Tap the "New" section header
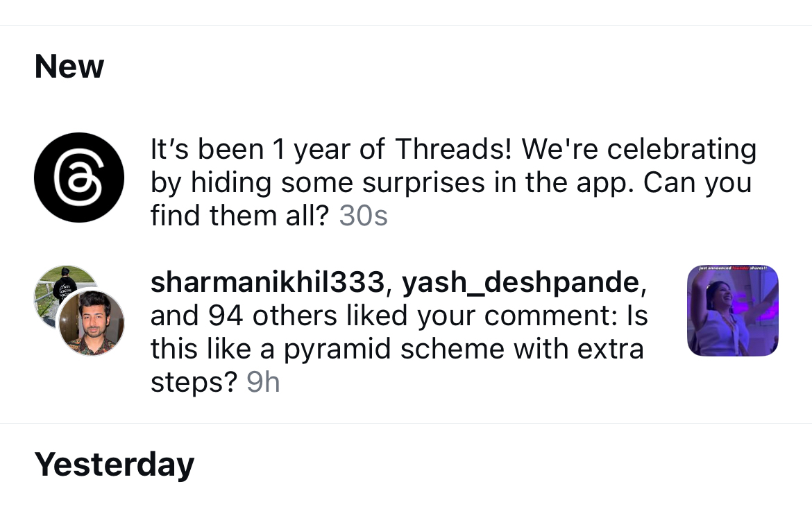 pos(69,67)
